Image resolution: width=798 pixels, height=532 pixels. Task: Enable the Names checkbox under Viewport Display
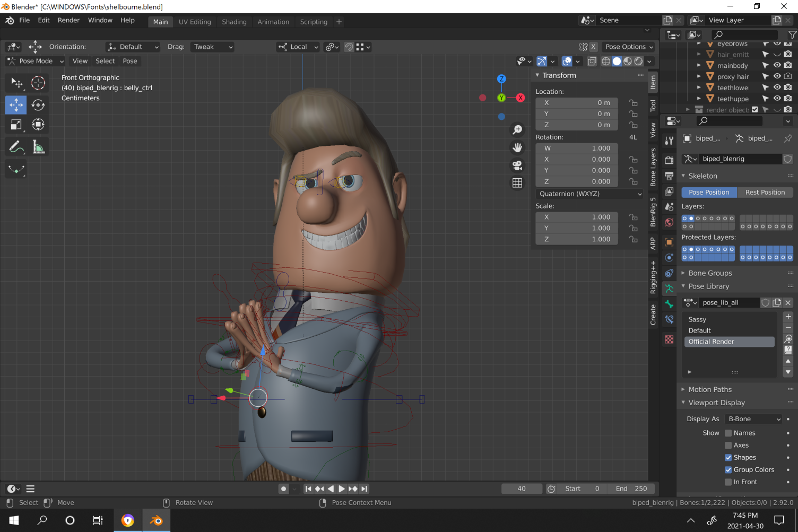(x=728, y=432)
